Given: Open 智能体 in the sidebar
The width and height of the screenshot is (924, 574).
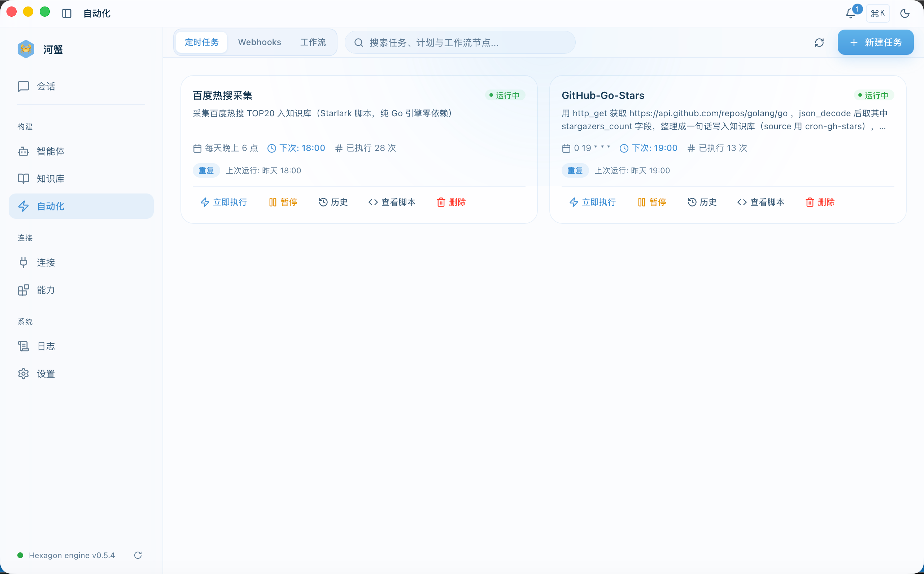Looking at the screenshot, I should click(81, 151).
